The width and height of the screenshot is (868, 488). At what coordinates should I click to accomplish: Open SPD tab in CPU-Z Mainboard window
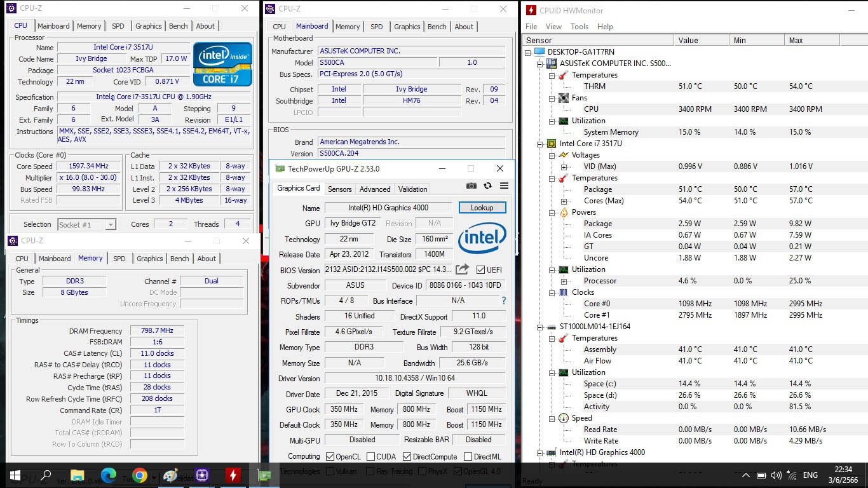point(377,27)
